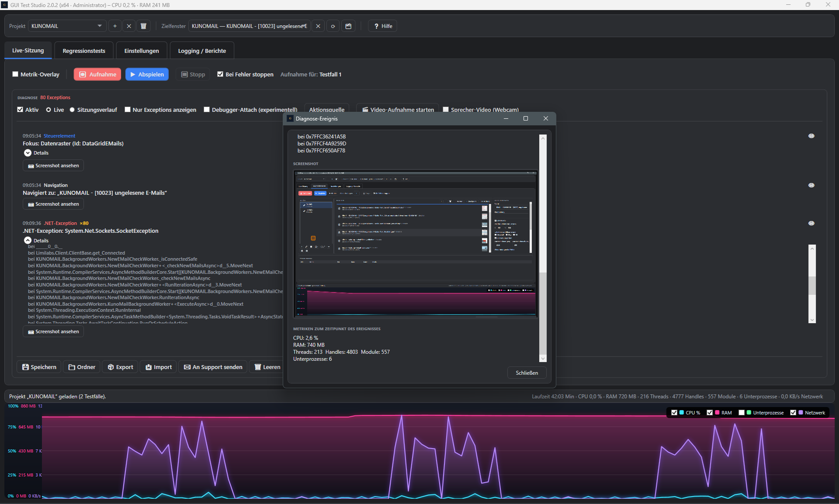View event at 09:05:34 Steuerelement via eye icon

click(811, 136)
